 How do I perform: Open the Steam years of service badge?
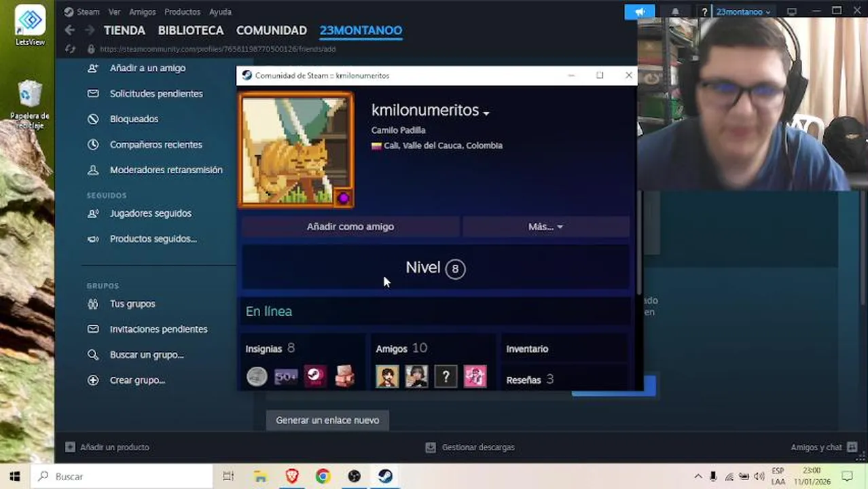315,376
